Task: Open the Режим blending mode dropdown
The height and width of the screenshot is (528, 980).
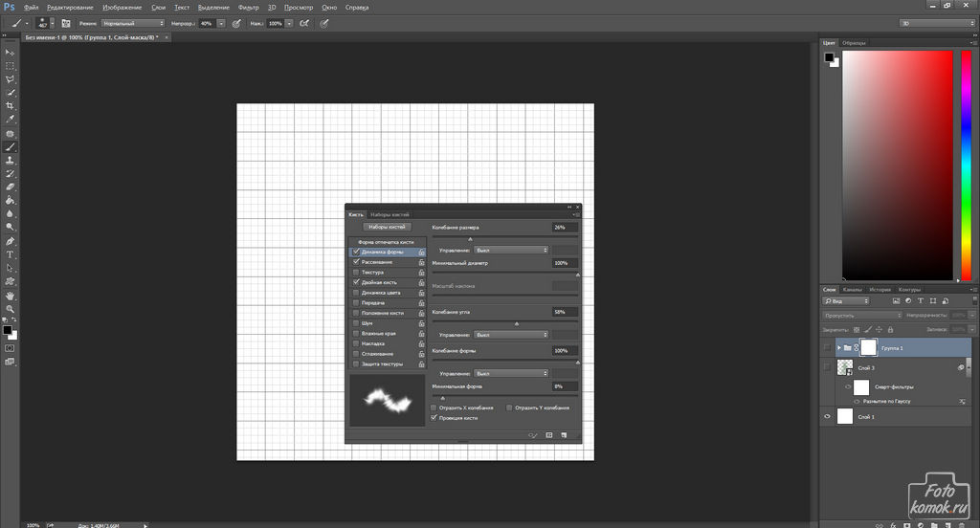Action: click(132, 23)
